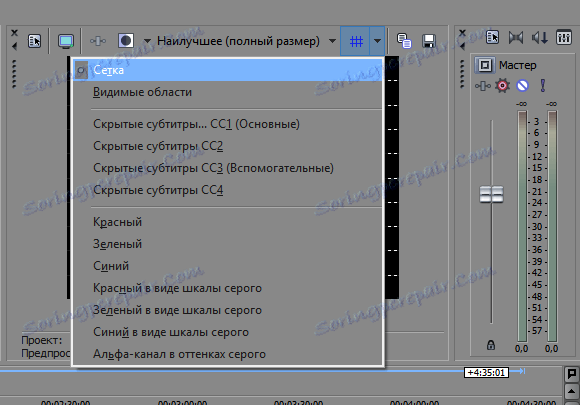Save snapshot to file icon
This screenshot has width=580, height=405.
coord(429,41)
